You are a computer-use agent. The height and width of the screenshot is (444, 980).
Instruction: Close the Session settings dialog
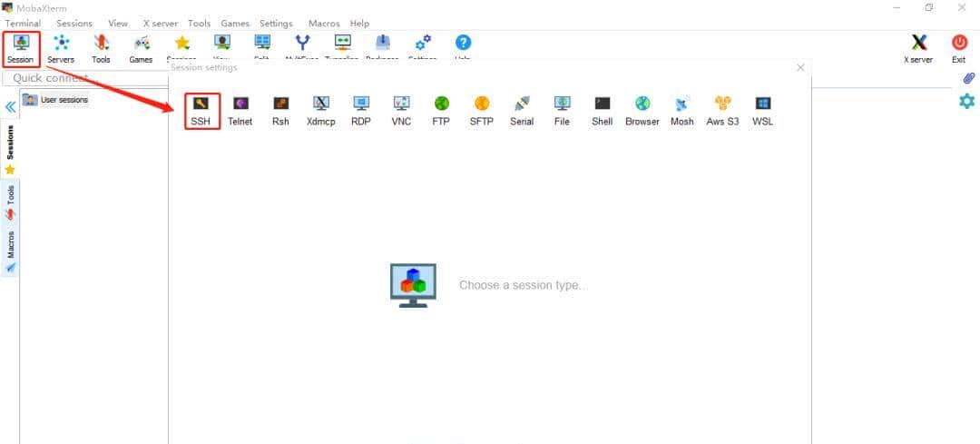click(800, 67)
